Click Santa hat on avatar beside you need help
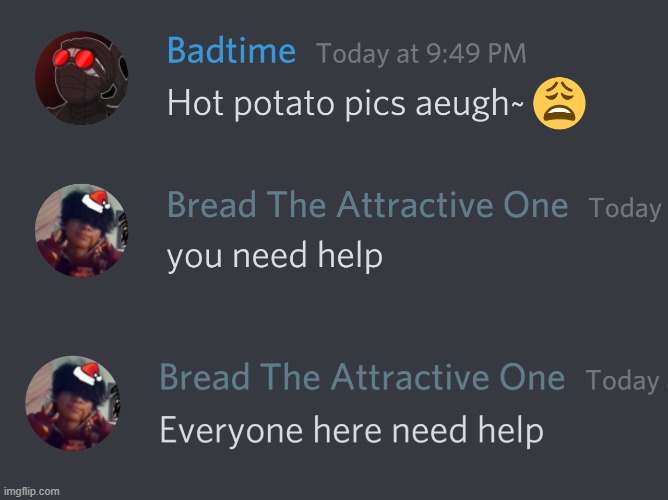The width and height of the screenshot is (668, 500). [x=95, y=201]
